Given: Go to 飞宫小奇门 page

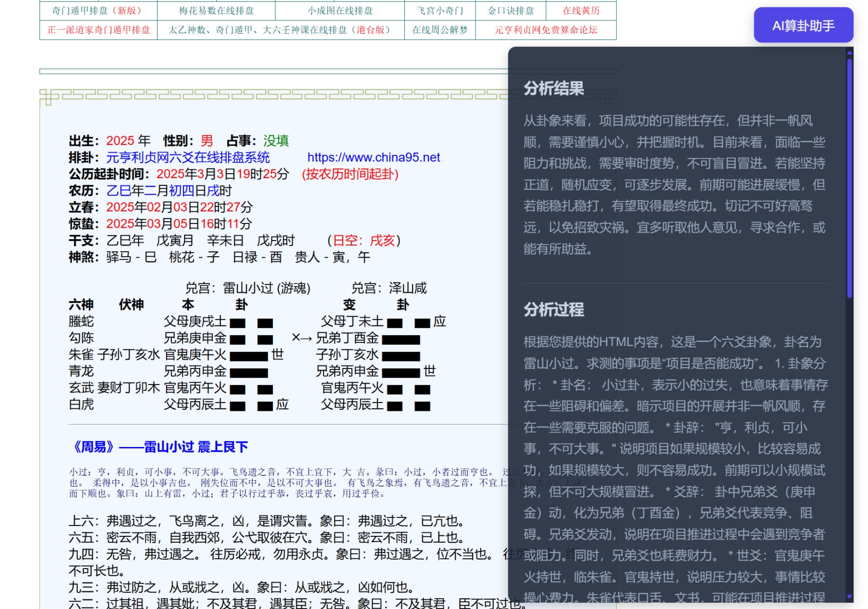Looking at the screenshot, I should pos(440,11).
